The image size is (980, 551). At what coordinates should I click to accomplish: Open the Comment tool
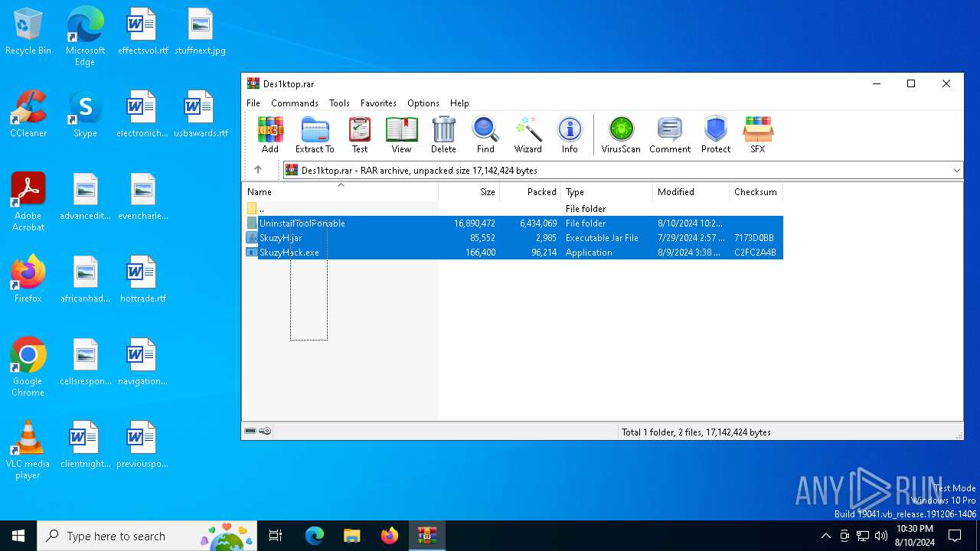pyautogui.click(x=670, y=135)
